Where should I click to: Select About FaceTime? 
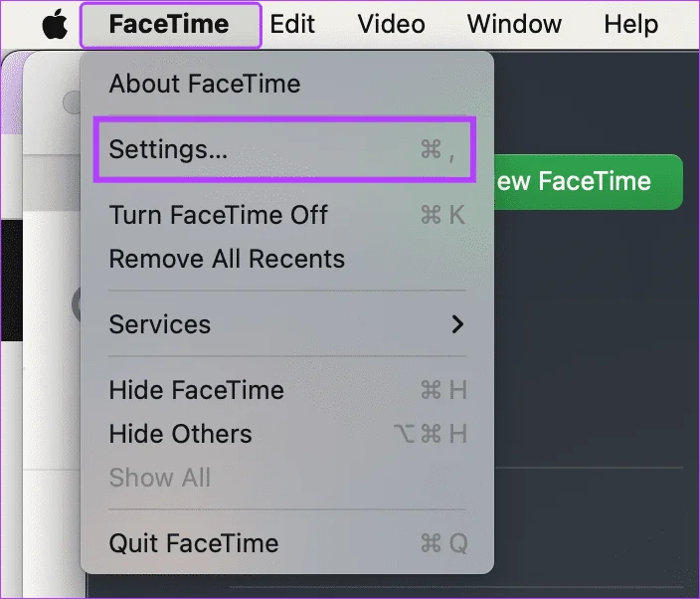tap(286, 84)
